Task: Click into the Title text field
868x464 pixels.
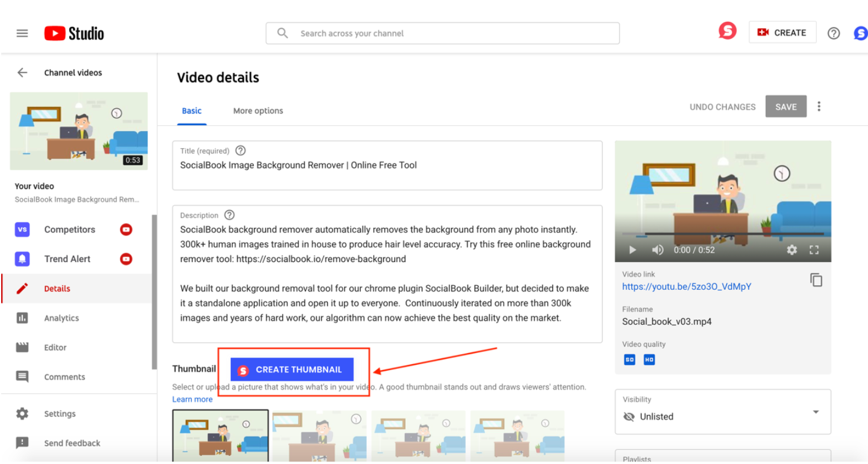Action: click(387, 165)
